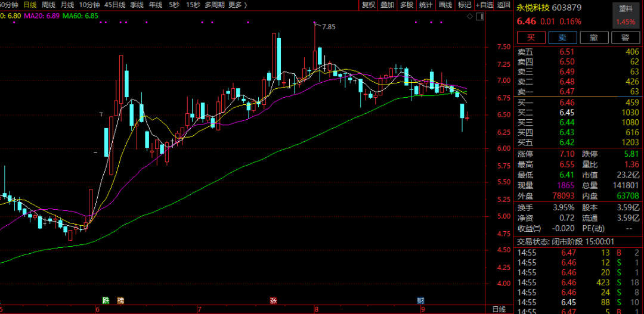Open the 日线 period selector at bottom right
Viewport: 644px width, 314px height.
pyautogui.click(x=499, y=309)
